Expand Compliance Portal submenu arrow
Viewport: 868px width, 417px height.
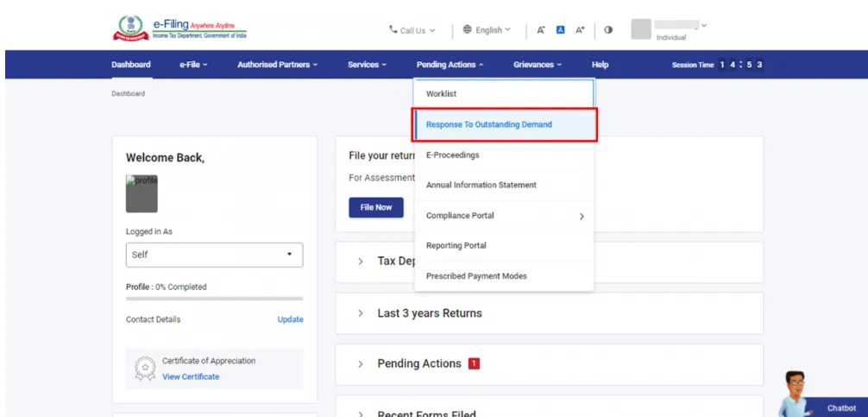pos(582,217)
